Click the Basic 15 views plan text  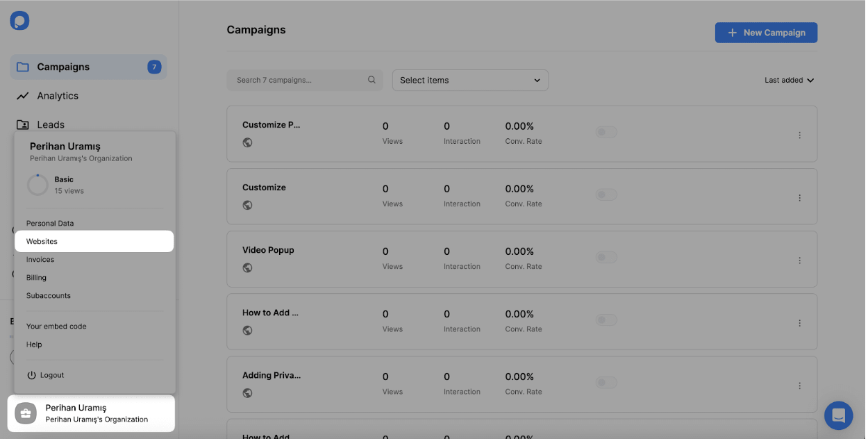coord(69,185)
